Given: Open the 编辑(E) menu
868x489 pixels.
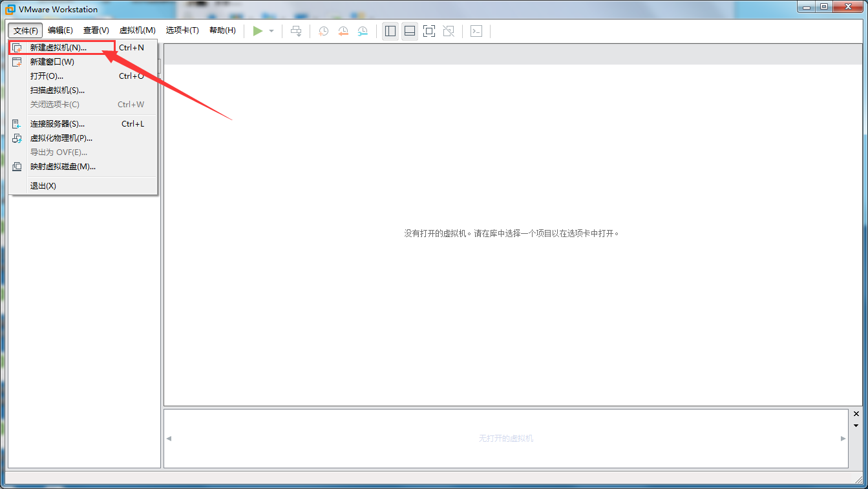Looking at the screenshot, I should (60, 30).
